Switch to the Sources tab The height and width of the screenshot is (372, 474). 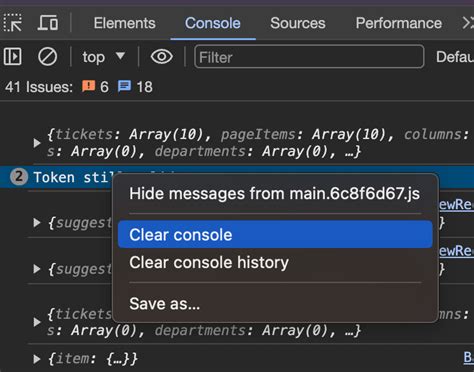[298, 23]
